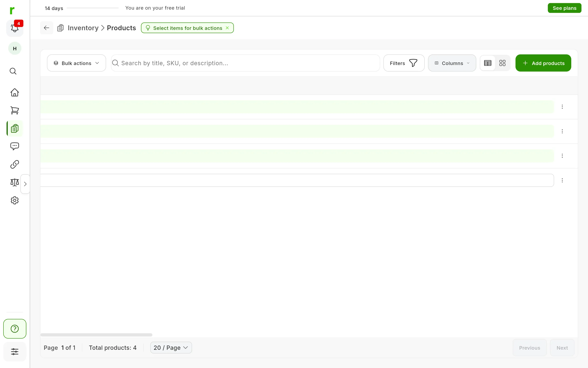The width and height of the screenshot is (588, 368).
Task: Open the fourth row's three-dot menu
Action: point(562,180)
